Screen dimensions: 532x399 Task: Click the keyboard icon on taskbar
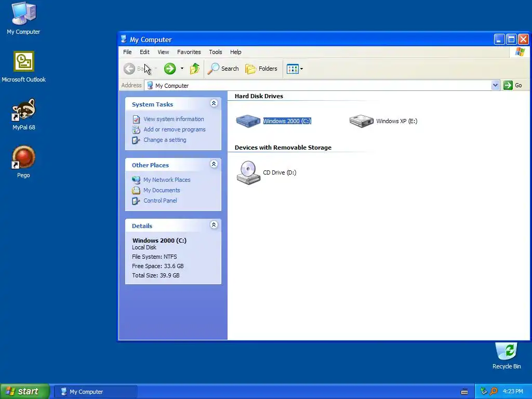(x=464, y=392)
